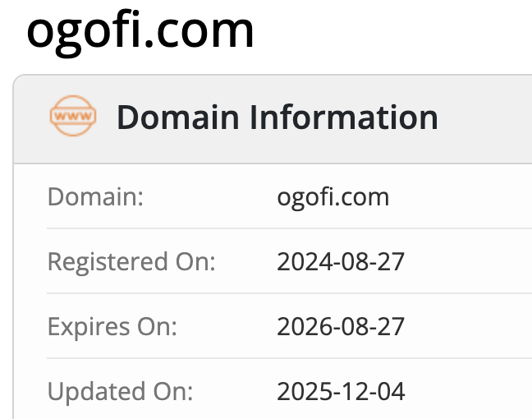Screen dimensions: 532x419
Task: Select the registration date 2024-08-27
Action: [x=341, y=262]
